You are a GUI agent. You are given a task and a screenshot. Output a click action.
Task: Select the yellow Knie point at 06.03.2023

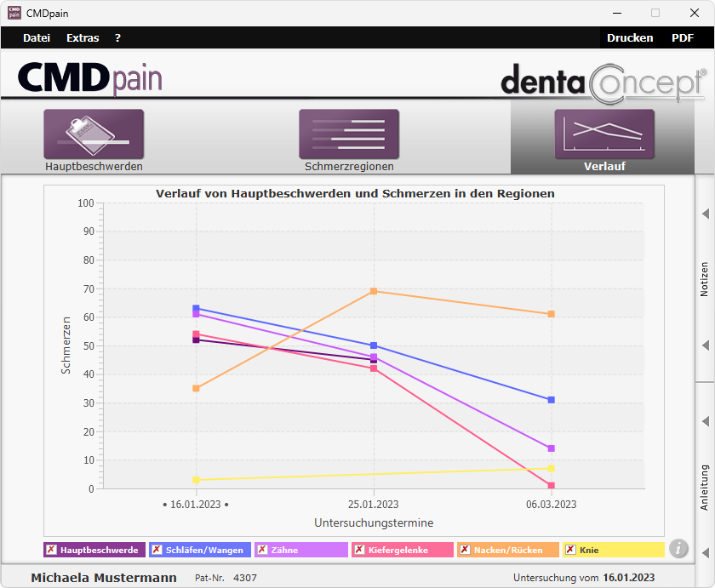coord(552,469)
